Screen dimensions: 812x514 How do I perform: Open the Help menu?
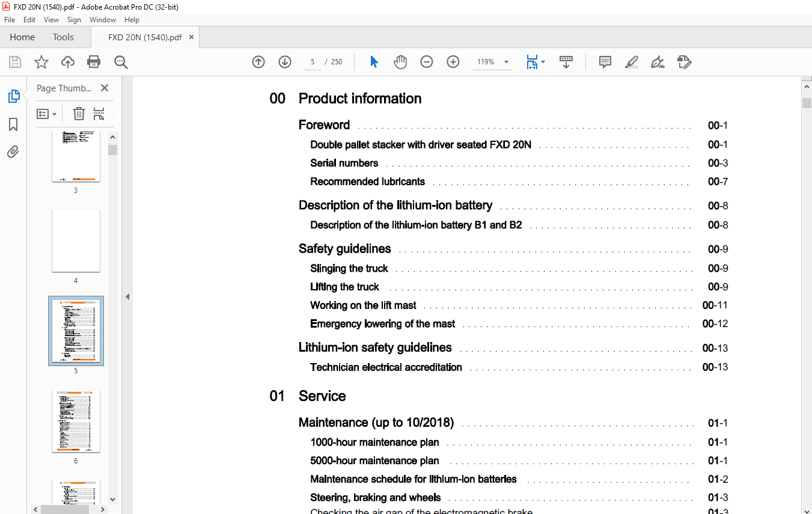tap(132, 20)
